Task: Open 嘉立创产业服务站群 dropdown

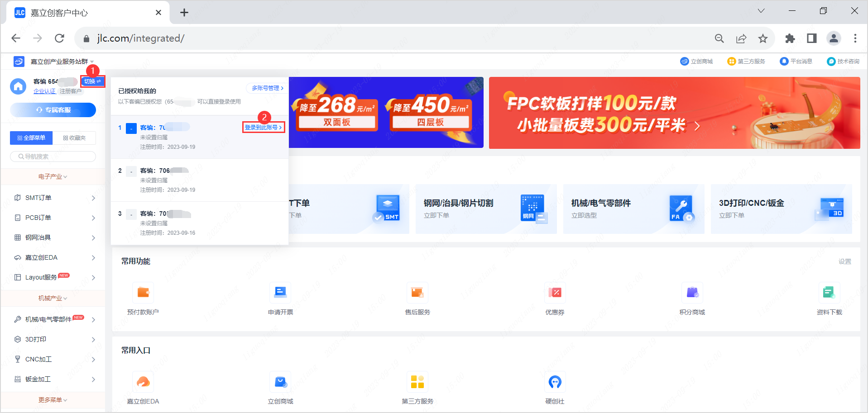Action: pyautogui.click(x=62, y=62)
